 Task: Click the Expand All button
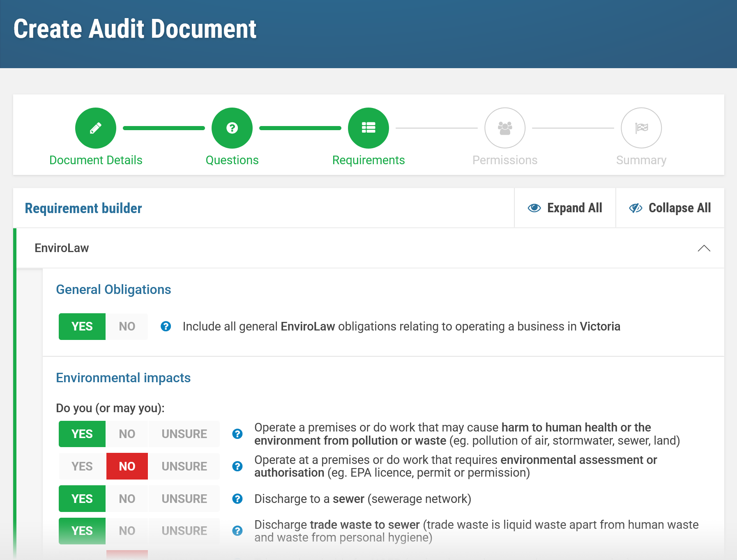(x=565, y=208)
